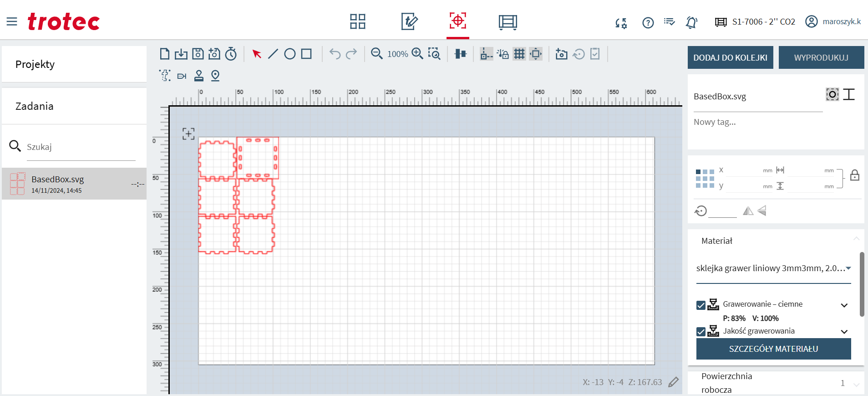Screen dimensions: 868x396
Task: Zoom in on the workspace
Action: pyautogui.click(x=417, y=54)
